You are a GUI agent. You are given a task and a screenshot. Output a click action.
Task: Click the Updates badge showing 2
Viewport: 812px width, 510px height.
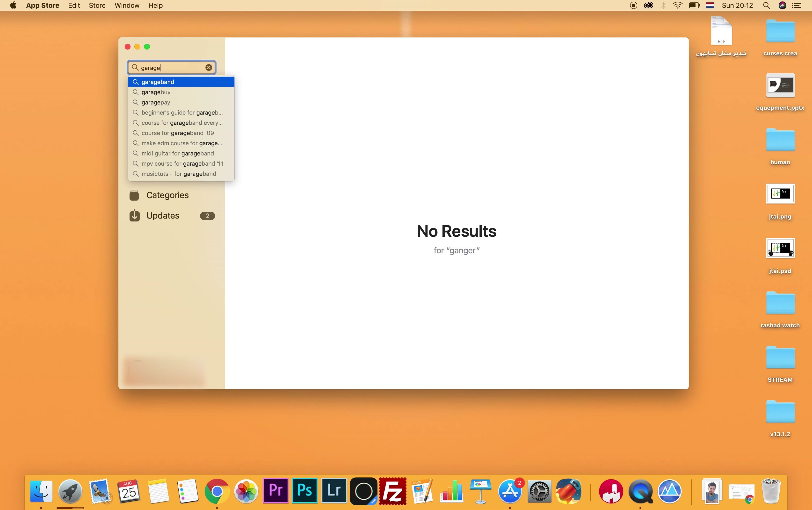click(x=207, y=216)
